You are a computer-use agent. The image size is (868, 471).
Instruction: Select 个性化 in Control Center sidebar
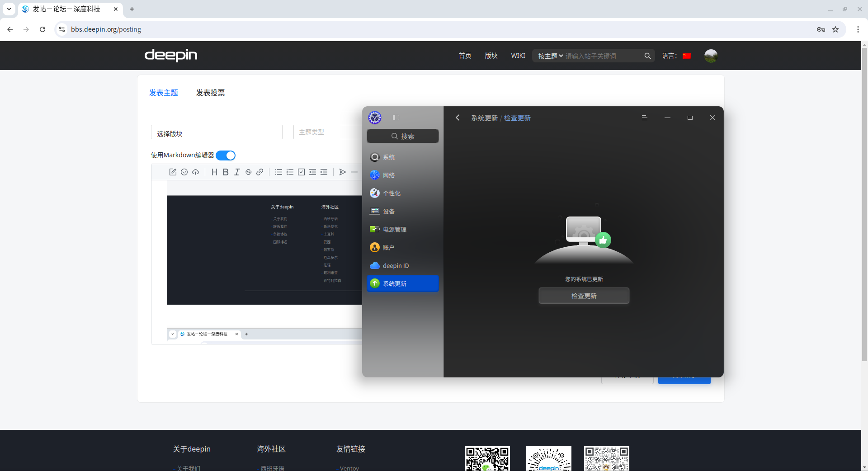403,193
